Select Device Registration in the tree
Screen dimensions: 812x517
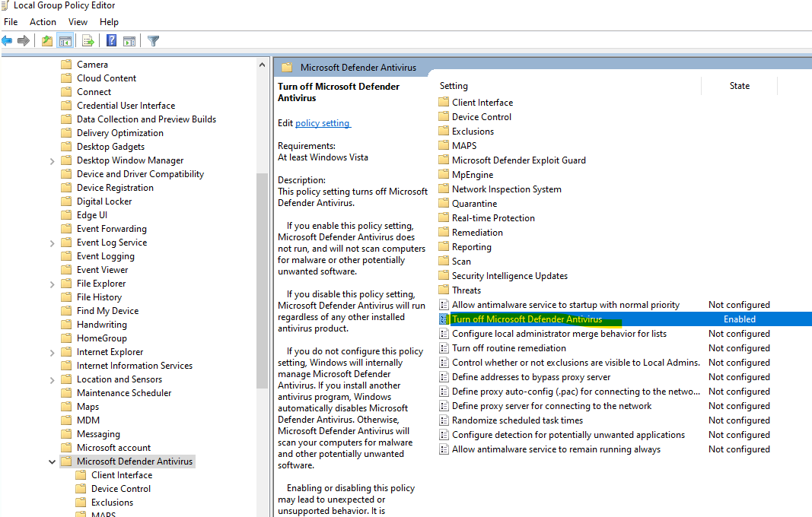tap(115, 188)
